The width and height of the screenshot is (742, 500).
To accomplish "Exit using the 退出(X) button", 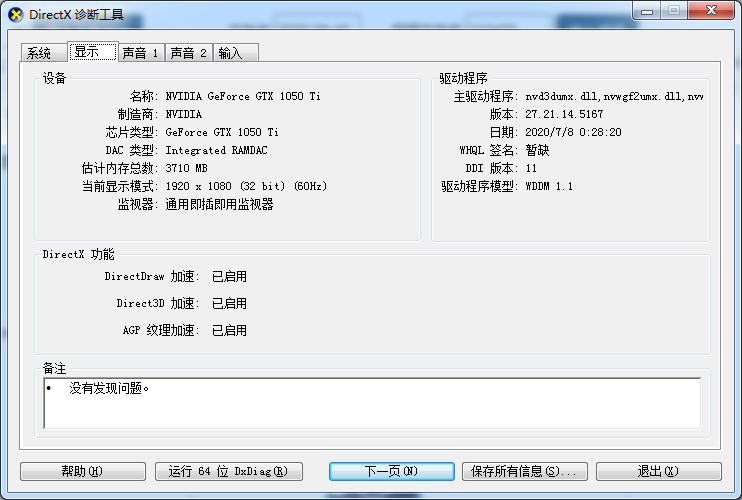I will pos(658,471).
